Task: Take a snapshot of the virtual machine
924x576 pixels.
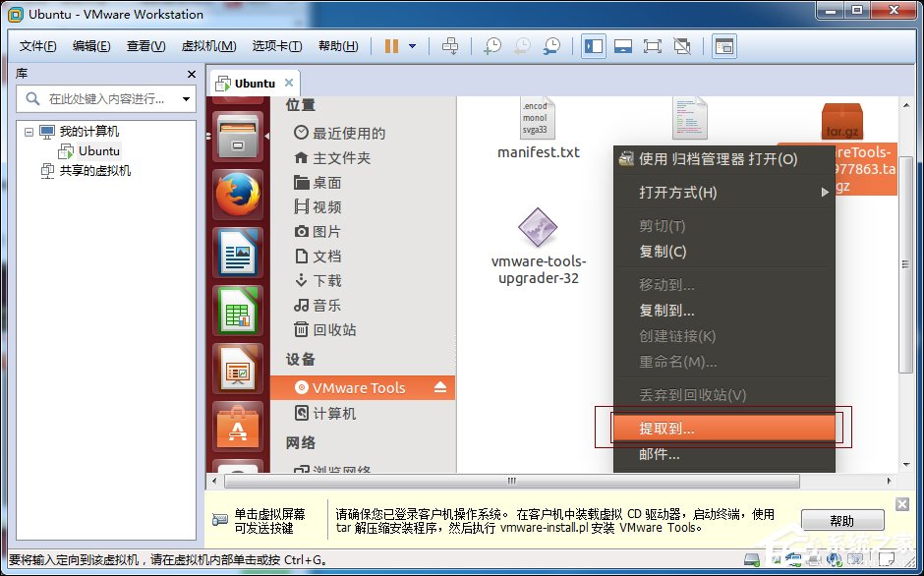Action: 491,45
